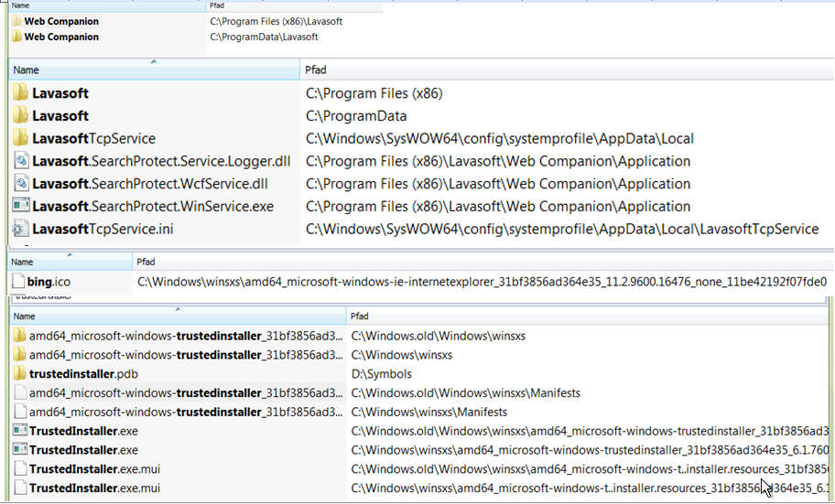Click bing.ico winsxs internetexplorer path cell
This screenshot has width=835, height=504.
click(482, 282)
